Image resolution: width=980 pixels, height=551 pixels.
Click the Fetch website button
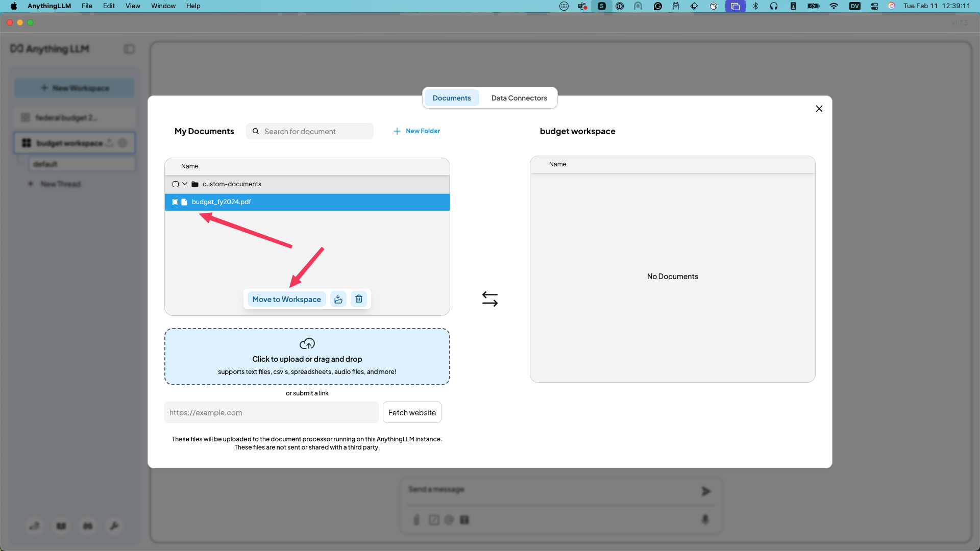coord(412,412)
